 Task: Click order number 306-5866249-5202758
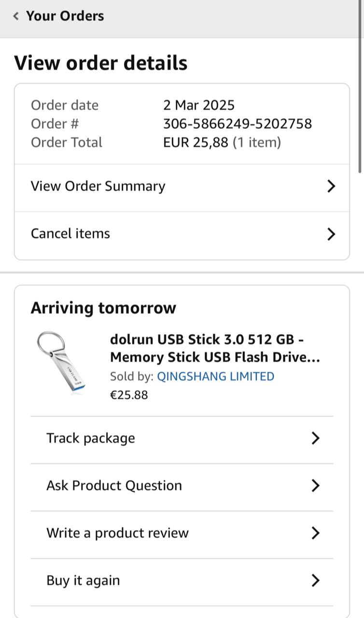pyautogui.click(x=238, y=124)
